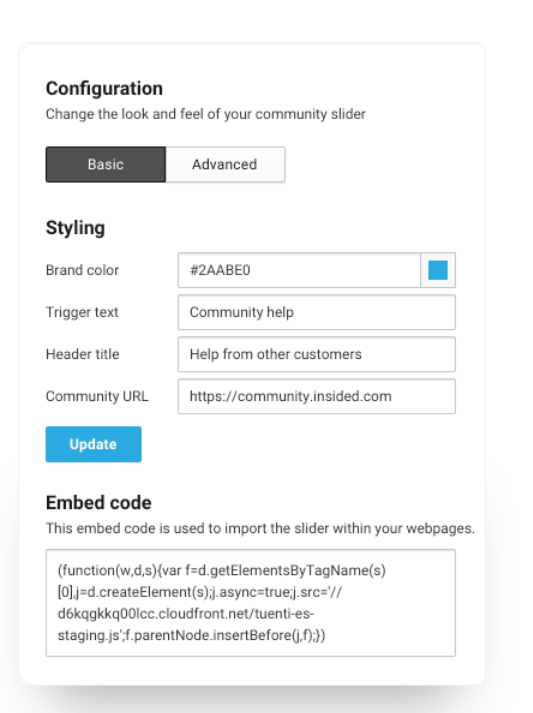Select the Community URL input box
This screenshot has height=713, width=533.
[317, 396]
